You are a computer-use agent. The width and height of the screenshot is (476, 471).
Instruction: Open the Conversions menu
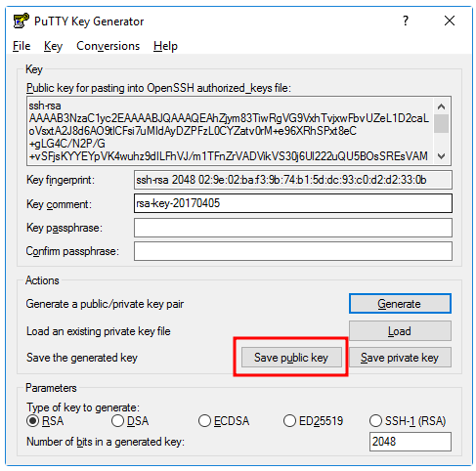coord(108,46)
